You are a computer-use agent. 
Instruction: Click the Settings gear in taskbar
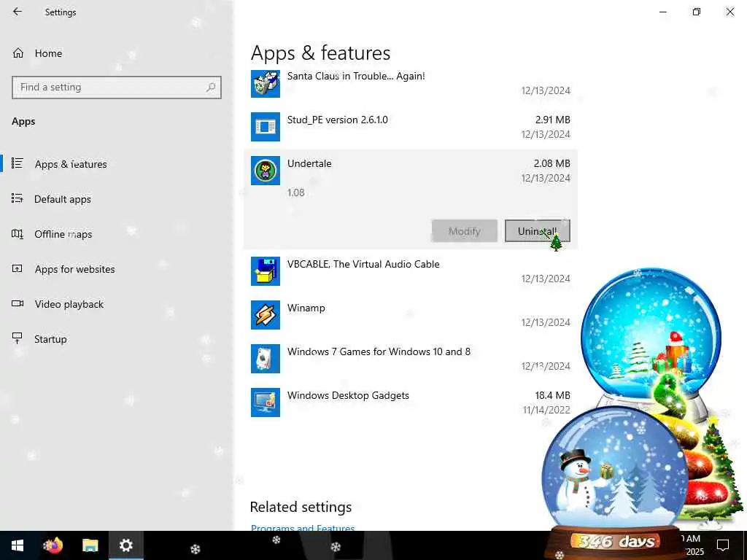pyautogui.click(x=125, y=545)
